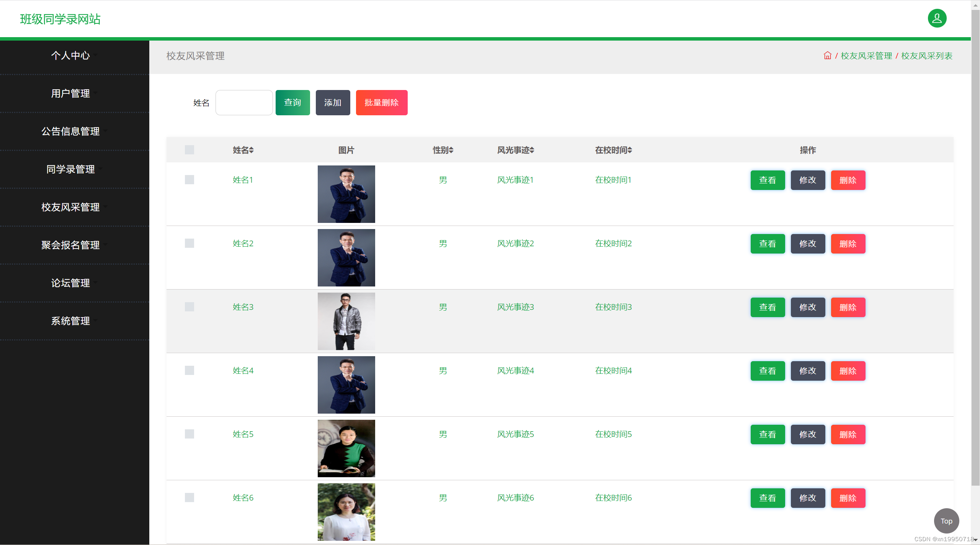The width and height of the screenshot is (980, 545).
Task: Delete 姓名2 record with 删除
Action: click(848, 244)
